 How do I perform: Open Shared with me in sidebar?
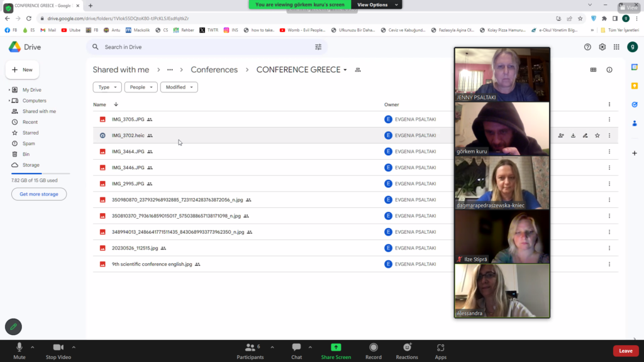39,111
